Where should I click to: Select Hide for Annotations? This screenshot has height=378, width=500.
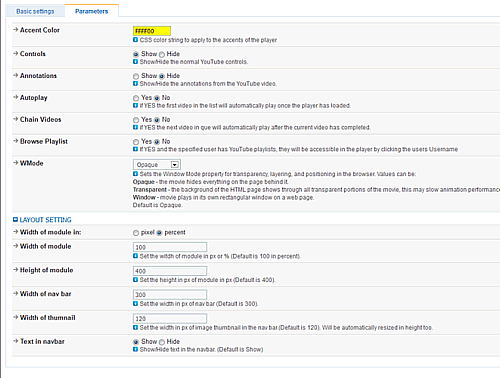point(162,76)
